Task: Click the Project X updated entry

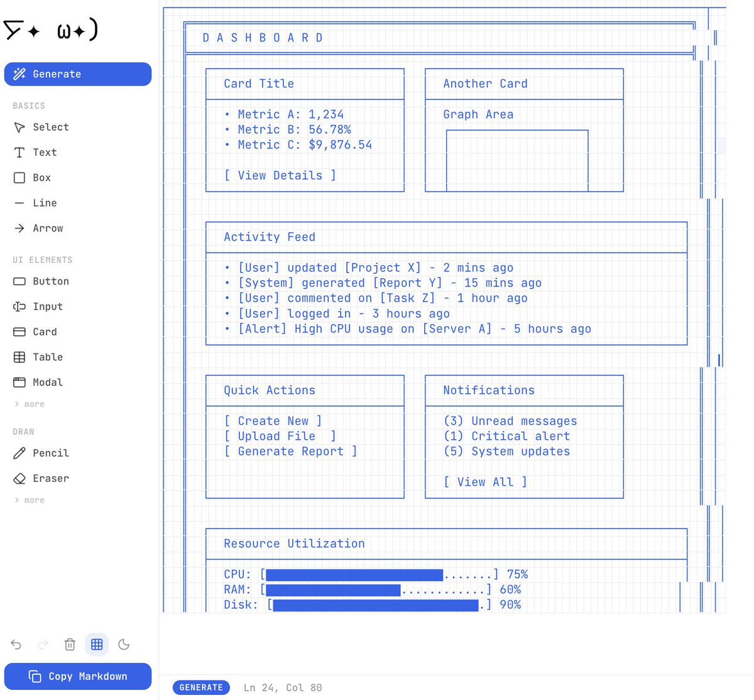Action: [x=369, y=268]
